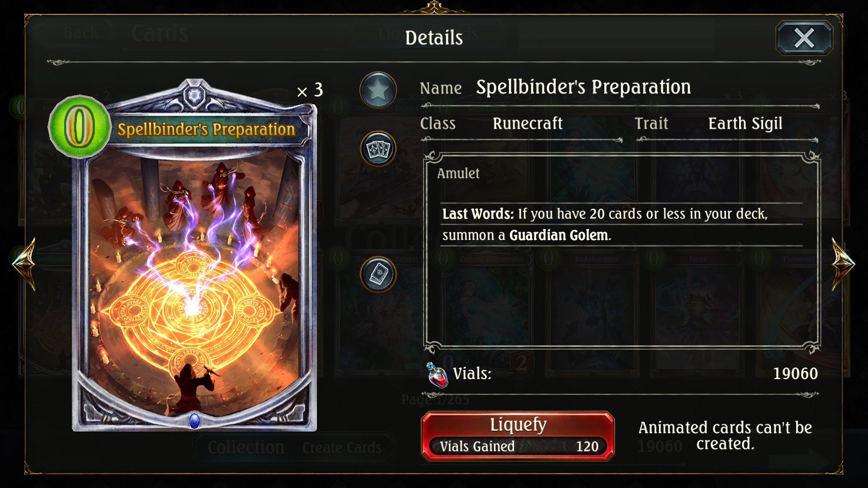The height and width of the screenshot is (488, 868).
Task: Click the vials potion icon
Action: (x=437, y=375)
